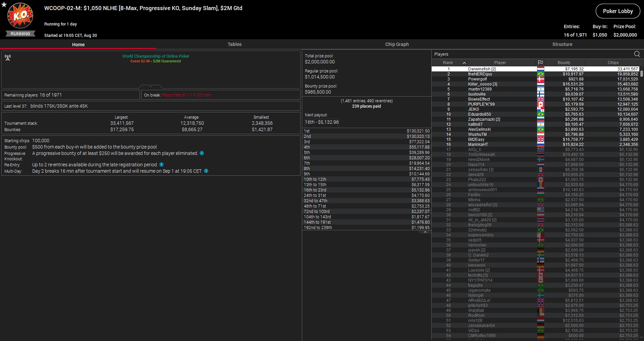
Task: Click the flag next to katito87
Action: point(540,124)
